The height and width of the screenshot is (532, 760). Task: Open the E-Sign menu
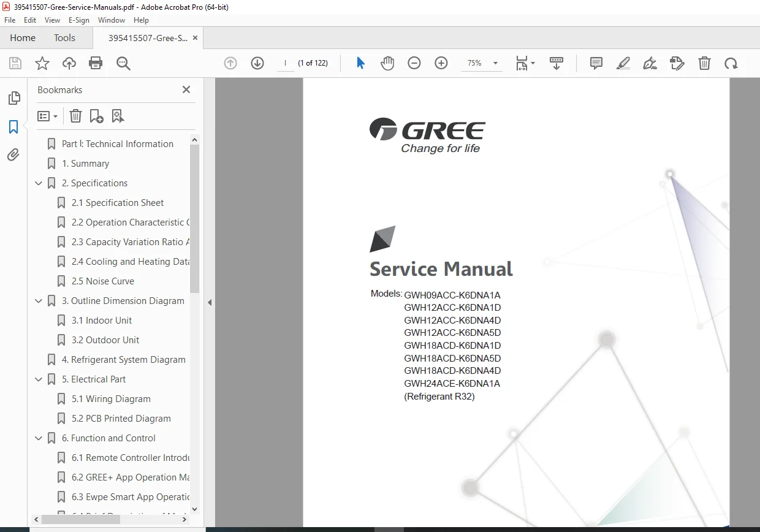click(79, 20)
